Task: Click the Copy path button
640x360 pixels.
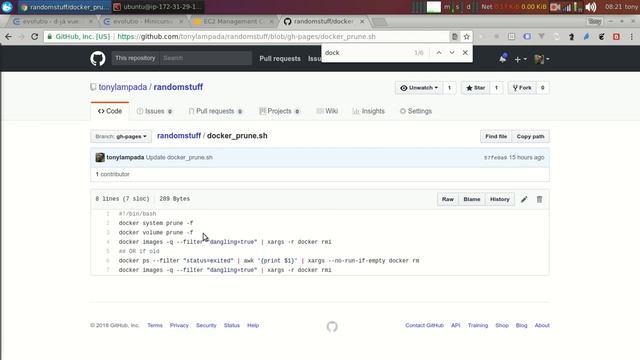Action: tap(530, 136)
